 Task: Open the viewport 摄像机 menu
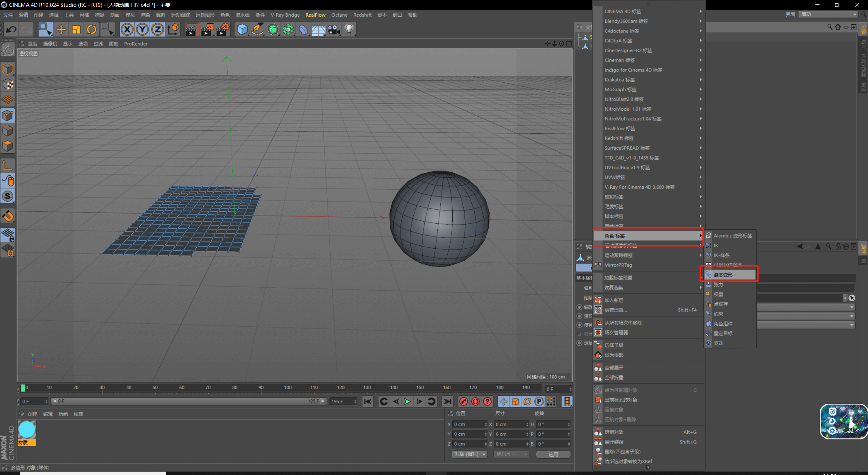pyautogui.click(x=50, y=44)
